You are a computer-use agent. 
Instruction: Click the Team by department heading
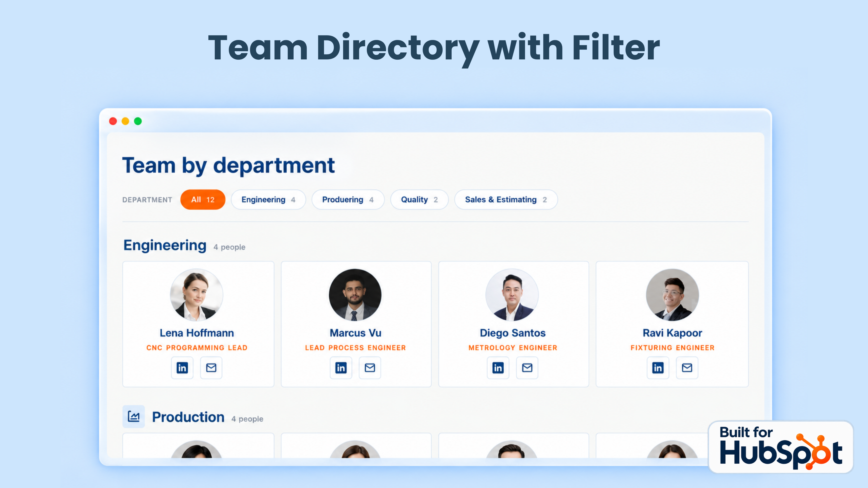(229, 165)
